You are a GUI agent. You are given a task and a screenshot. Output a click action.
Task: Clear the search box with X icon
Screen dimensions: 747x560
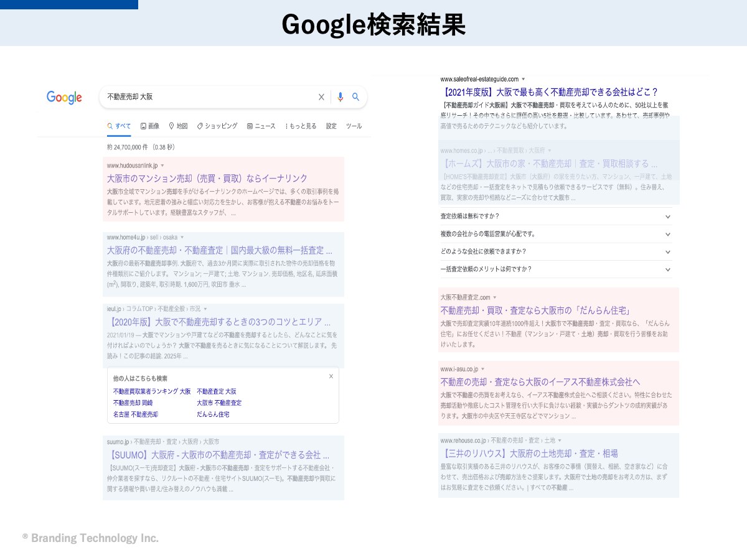321,97
